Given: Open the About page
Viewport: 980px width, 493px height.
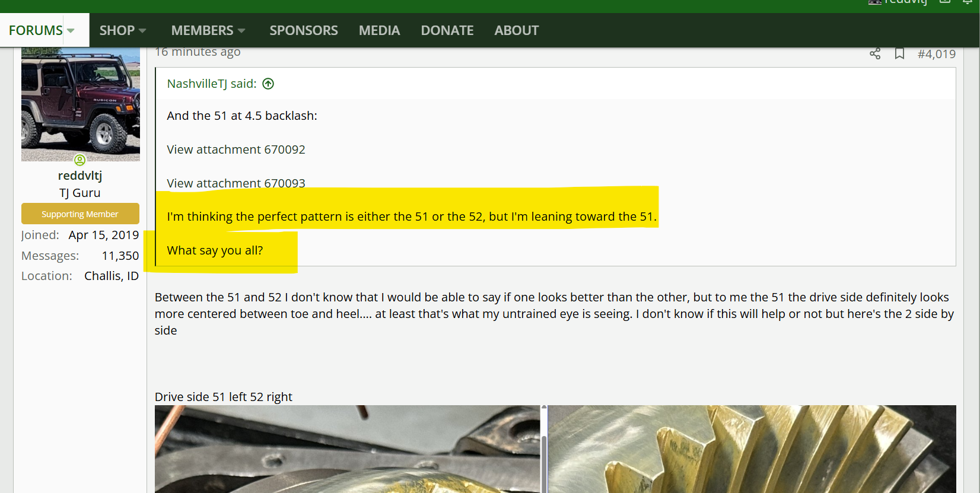Looking at the screenshot, I should pyautogui.click(x=516, y=31).
